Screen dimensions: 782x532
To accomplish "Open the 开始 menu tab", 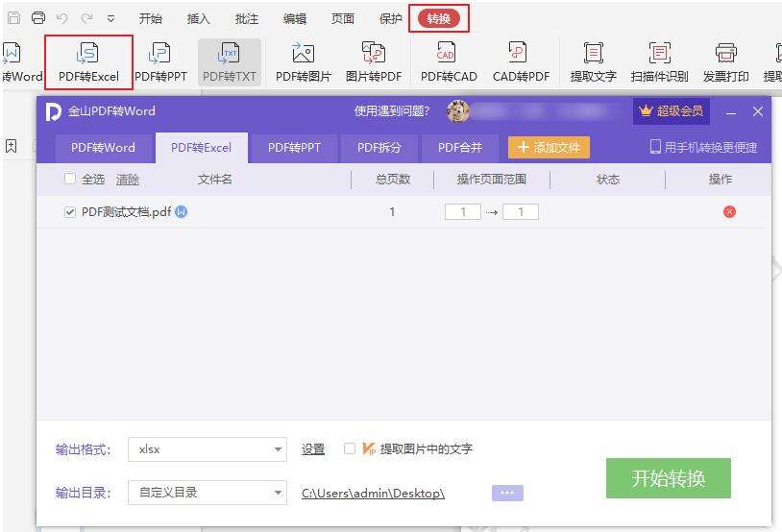I will 150,19.
